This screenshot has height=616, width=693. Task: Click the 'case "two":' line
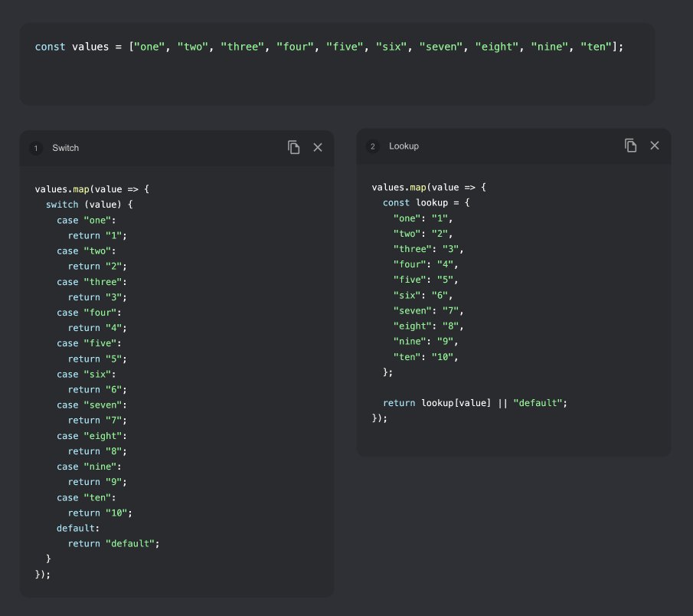87,251
